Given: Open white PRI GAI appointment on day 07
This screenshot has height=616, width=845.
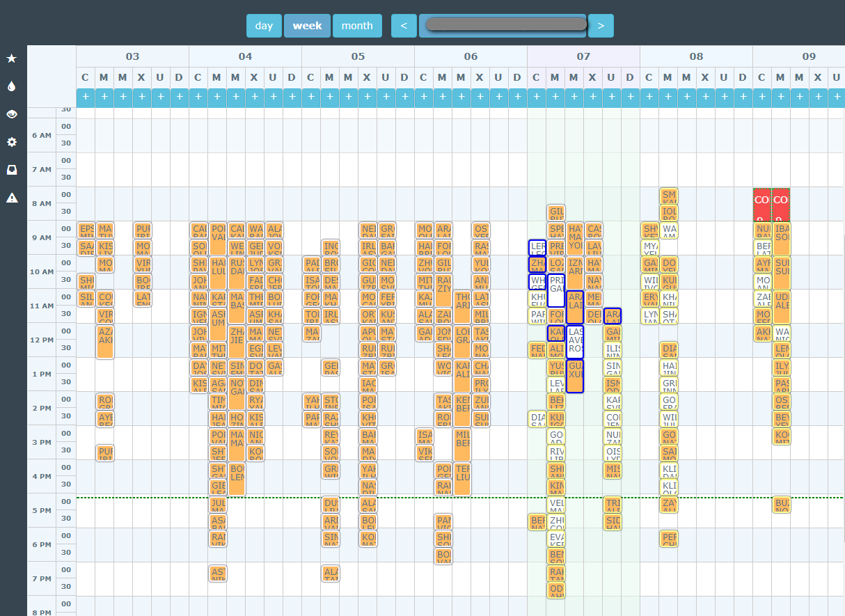Looking at the screenshot, I should click(x=556, y=290).
